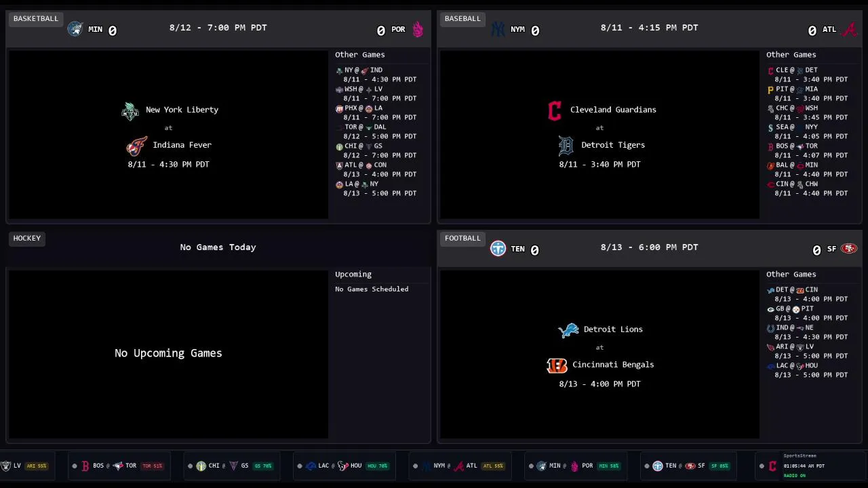This screenshot has height=488, width=868.
Task: Click the 8/11 - 4:15 PM PDT baseball game time
Action: tap(650, 28)
